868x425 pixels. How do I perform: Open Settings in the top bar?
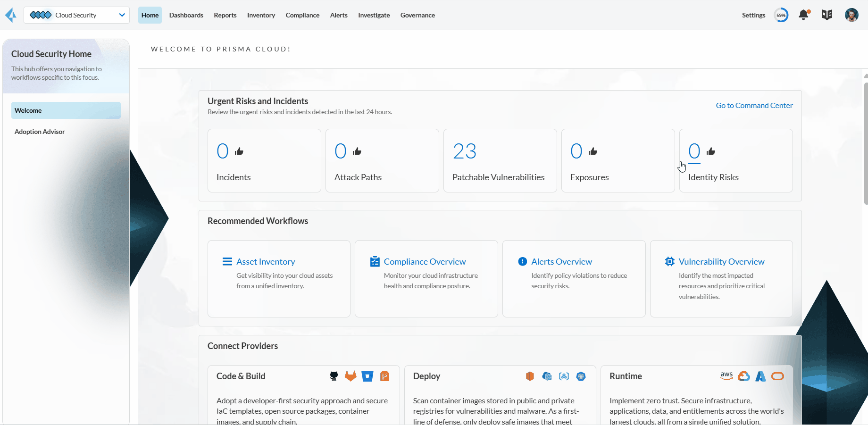click(x=753, y=15)
